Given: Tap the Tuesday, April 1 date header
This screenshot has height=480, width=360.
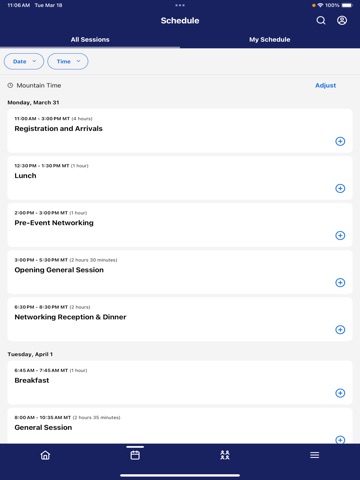Looking at the screenshot, I should click(x=30, y=354).
